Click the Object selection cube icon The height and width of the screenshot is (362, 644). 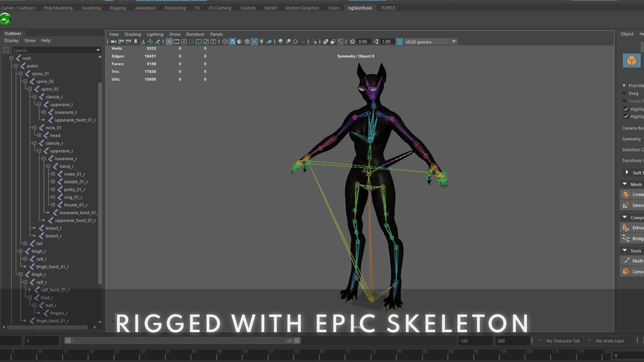click(x=632, y=61)
